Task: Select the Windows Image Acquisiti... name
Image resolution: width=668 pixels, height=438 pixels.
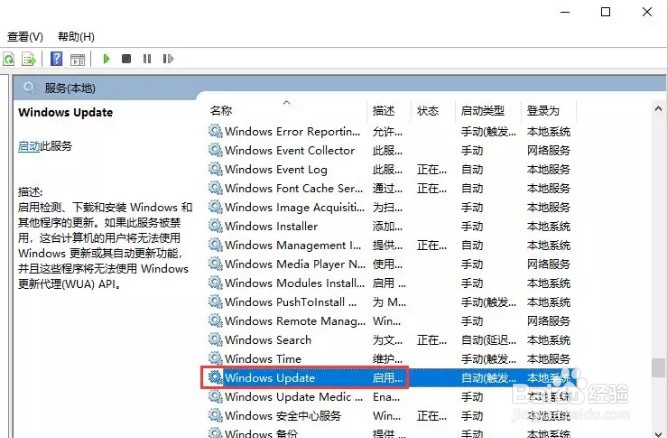Action: (295, 207)
